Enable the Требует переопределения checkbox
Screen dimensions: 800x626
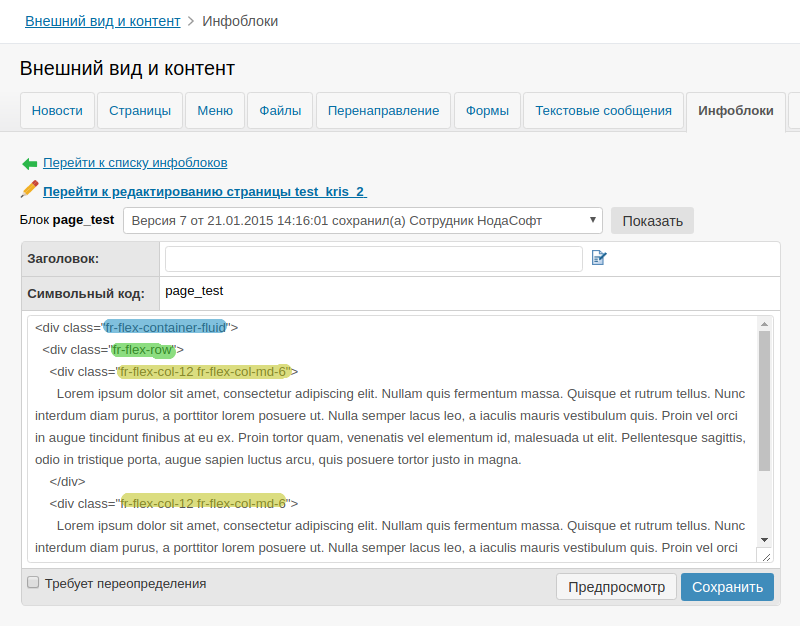33,582
